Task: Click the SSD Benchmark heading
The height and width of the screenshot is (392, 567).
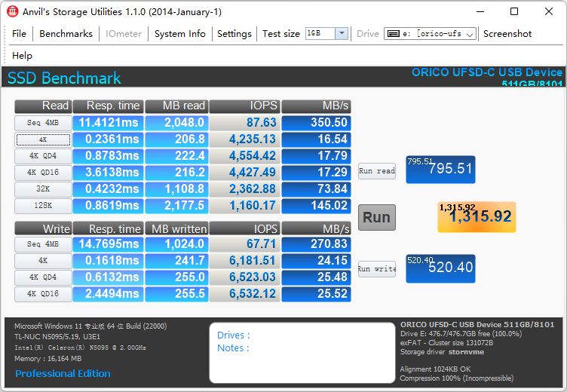Action: coord(64,78)
